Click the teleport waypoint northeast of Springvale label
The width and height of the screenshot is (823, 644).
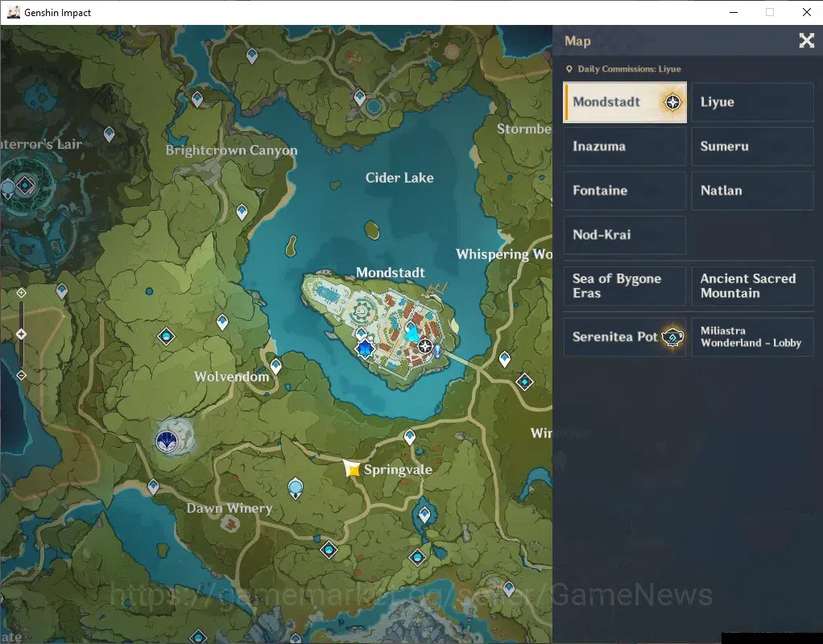coord(409,436)
